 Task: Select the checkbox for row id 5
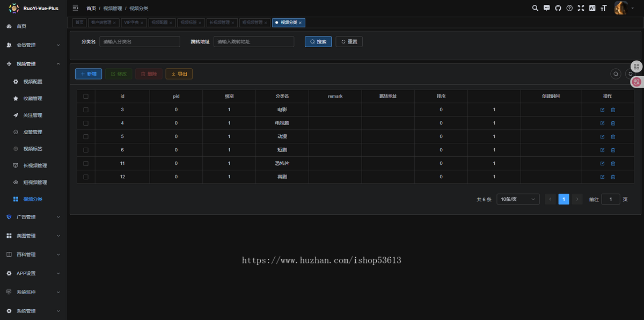pos(86,136)
